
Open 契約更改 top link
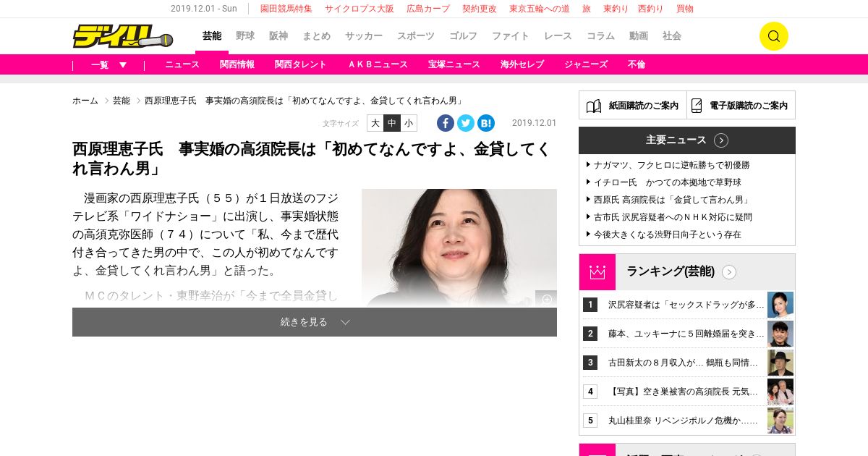tap(480, 9)
